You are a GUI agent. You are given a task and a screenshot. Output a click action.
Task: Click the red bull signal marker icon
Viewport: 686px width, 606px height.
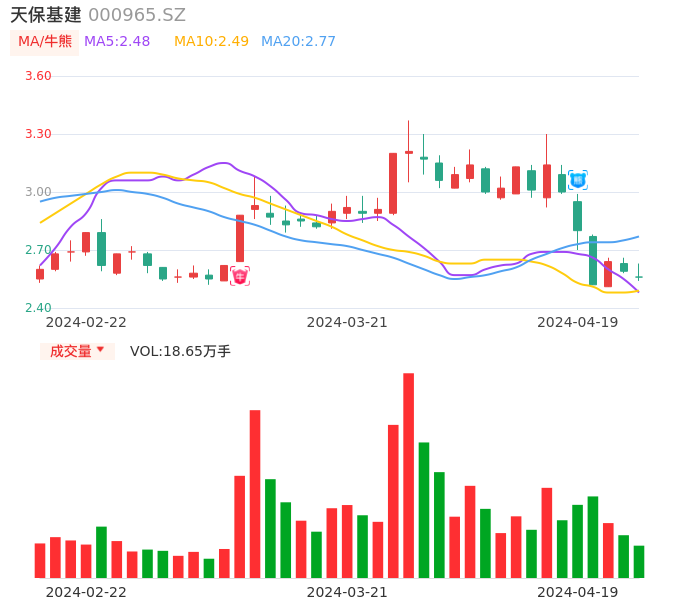pyautogui.click(x=240, y=276)
